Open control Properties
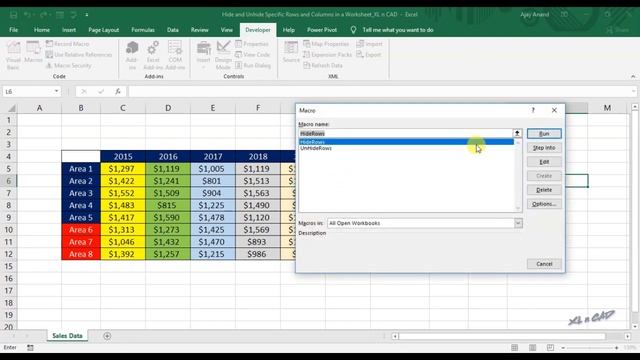The height and width of the screenshot is (360, 640). coord(252,44)
